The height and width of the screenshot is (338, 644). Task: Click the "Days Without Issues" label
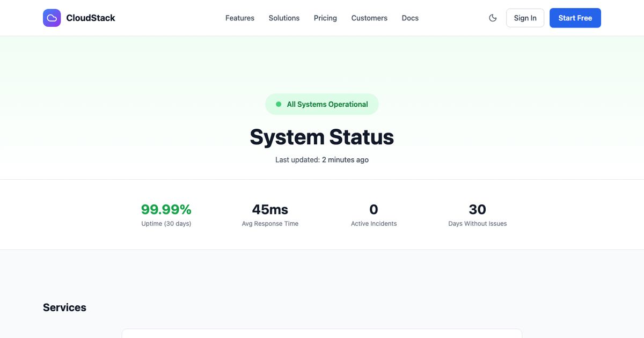coord(478,224)
